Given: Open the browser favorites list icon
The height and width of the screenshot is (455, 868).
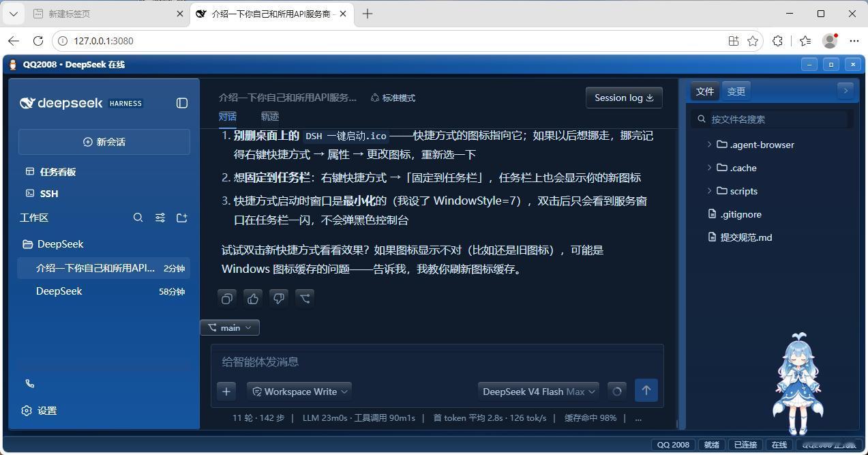Looking at the screenshot, I should tap(805, 41).
